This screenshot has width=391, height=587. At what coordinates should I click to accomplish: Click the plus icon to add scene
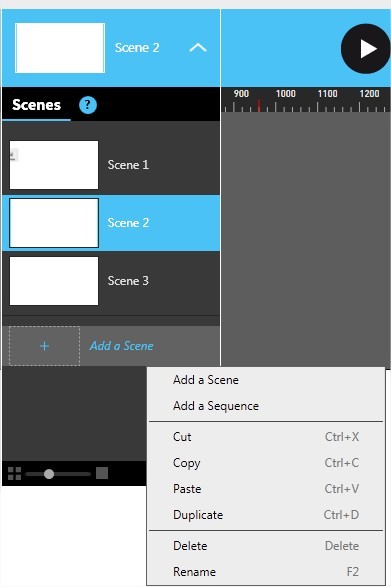(45, 346)
